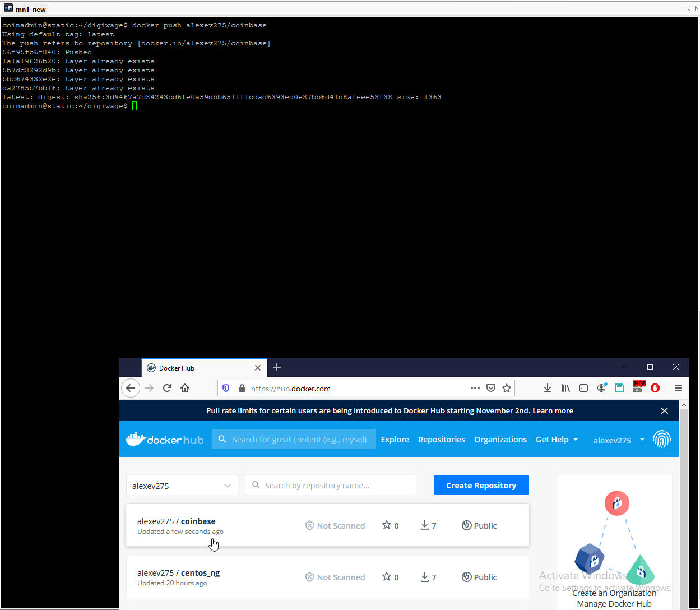Open the Get Help dropdown menu
This screenshot has height=610, width=700.
pos(557,440)
